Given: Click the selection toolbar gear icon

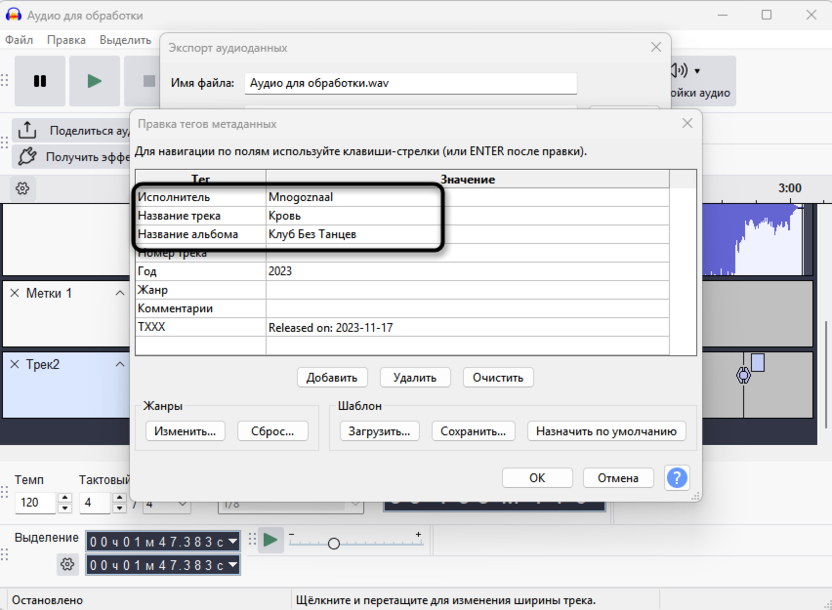Looking at the screenshot, I should coord(67,564).
